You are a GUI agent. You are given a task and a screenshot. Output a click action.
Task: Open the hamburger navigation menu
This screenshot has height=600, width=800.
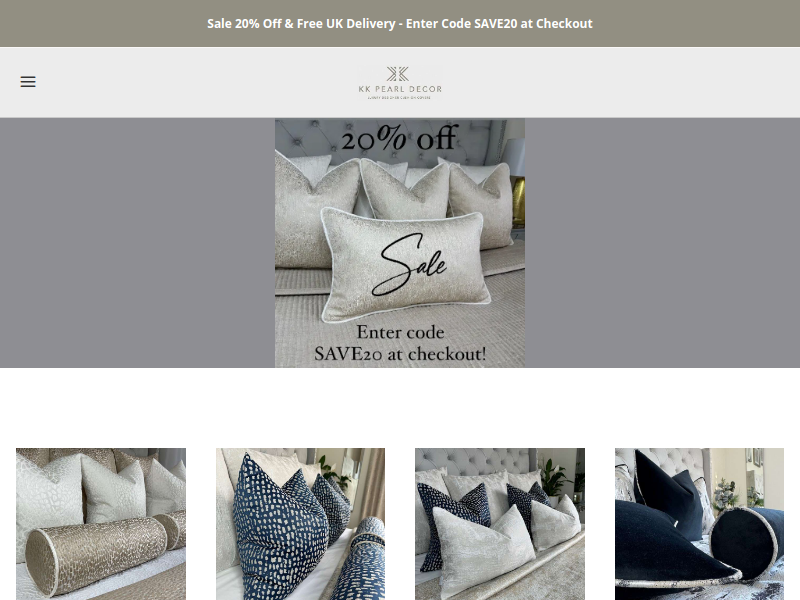pyautogui.click(x=28, y=82)
